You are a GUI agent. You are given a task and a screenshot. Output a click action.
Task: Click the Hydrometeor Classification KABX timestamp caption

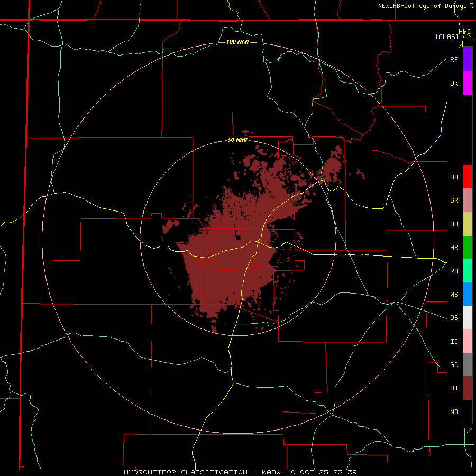(240, 472)
